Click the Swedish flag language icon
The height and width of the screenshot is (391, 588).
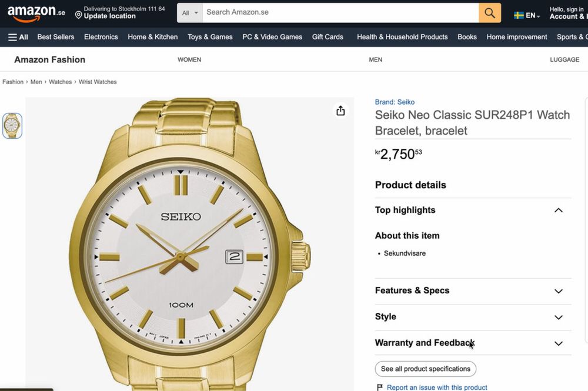click(x=519, y=15)
